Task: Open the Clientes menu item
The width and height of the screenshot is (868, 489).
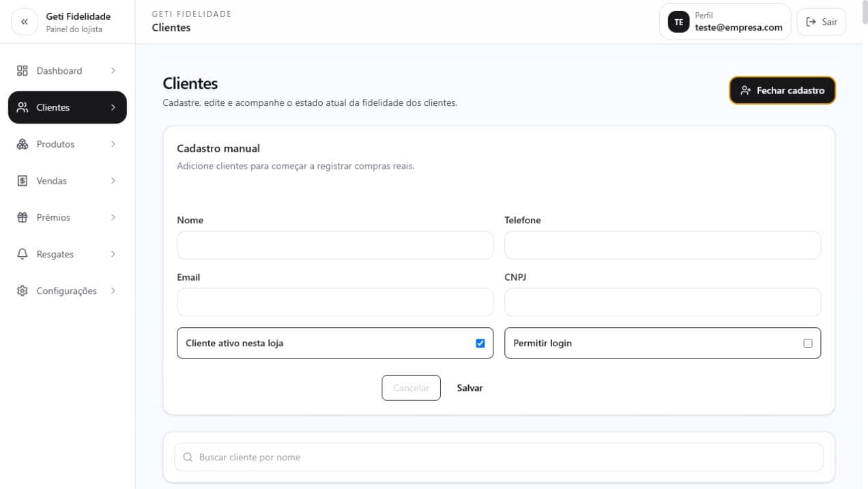Action: click(x=68, y=107)
